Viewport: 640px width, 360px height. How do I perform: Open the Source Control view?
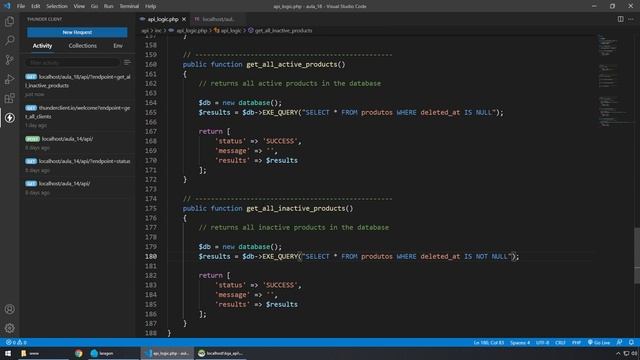pyautogui.click(x=9, y=60)
